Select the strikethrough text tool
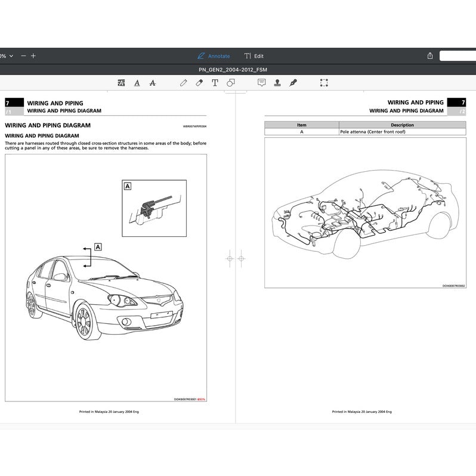The image size is (476, 476). 152,83
